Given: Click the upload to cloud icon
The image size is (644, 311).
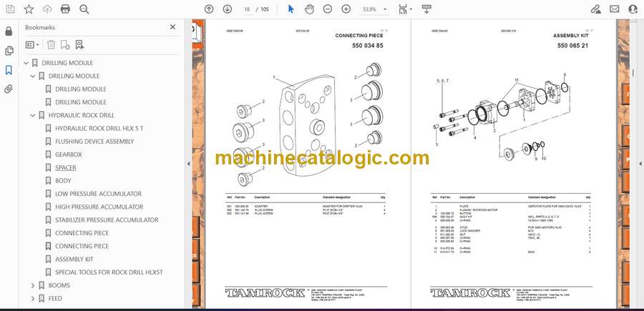Looking at the screenshot, I should [x=47, y=9].
